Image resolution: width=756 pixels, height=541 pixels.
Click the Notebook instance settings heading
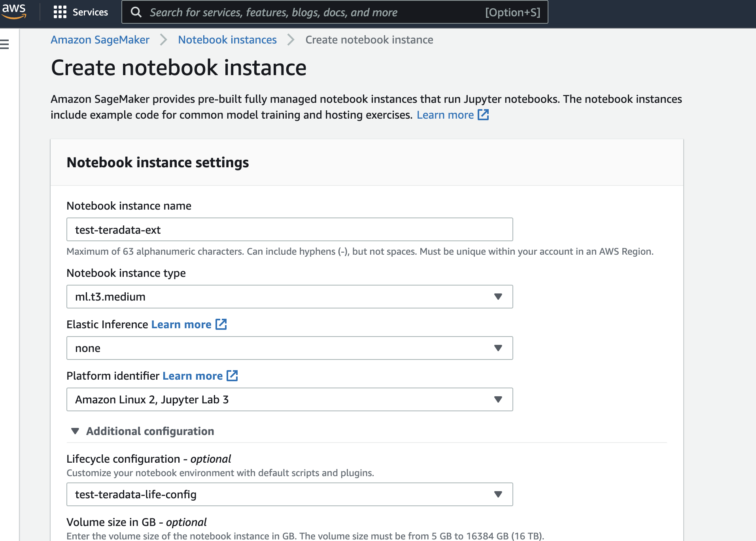point(158,162)
